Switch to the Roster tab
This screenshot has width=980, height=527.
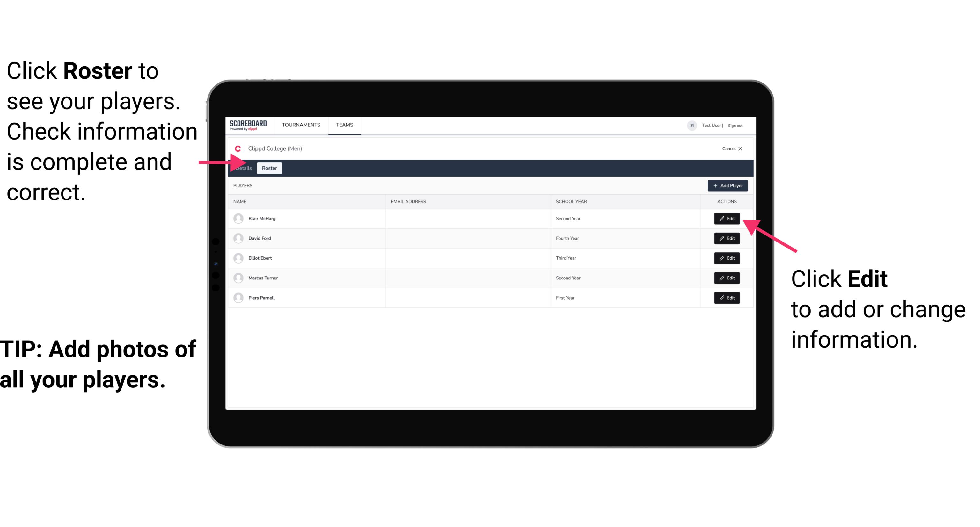point(268,168)
